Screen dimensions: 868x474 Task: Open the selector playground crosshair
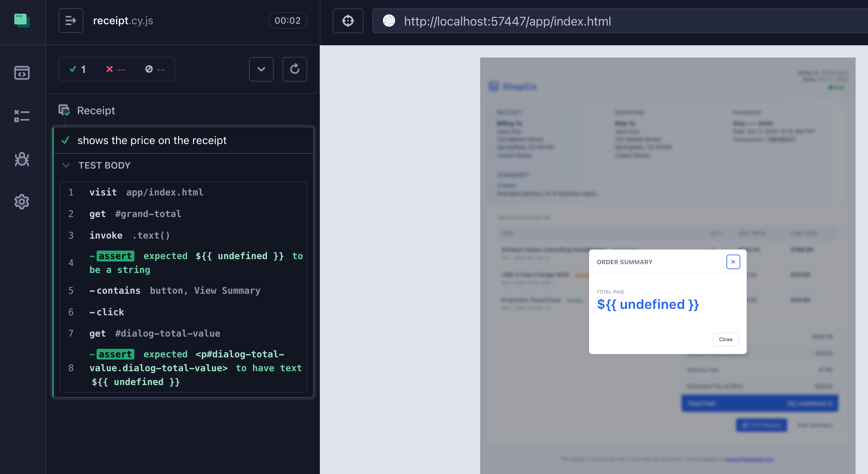348,21
